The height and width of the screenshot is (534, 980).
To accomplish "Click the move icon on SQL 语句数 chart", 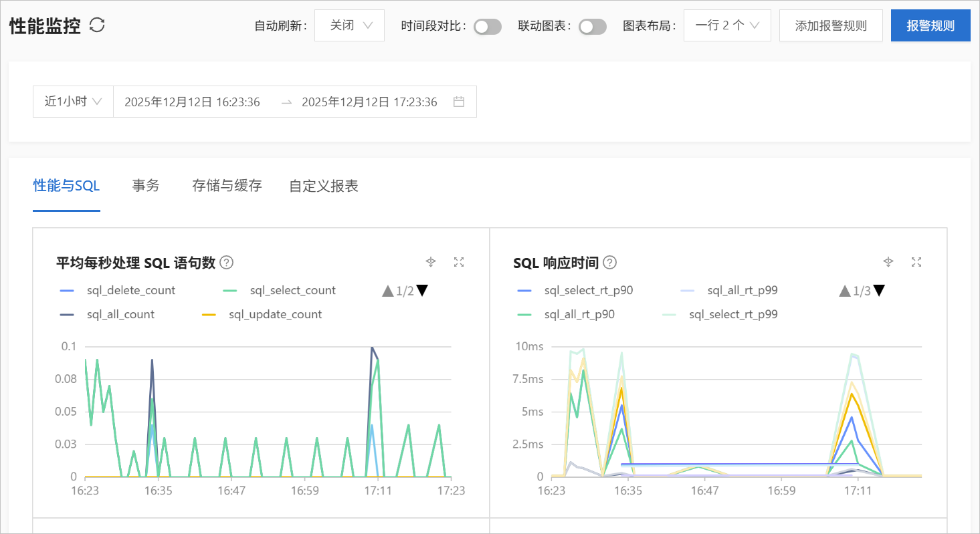I will 431,262.
